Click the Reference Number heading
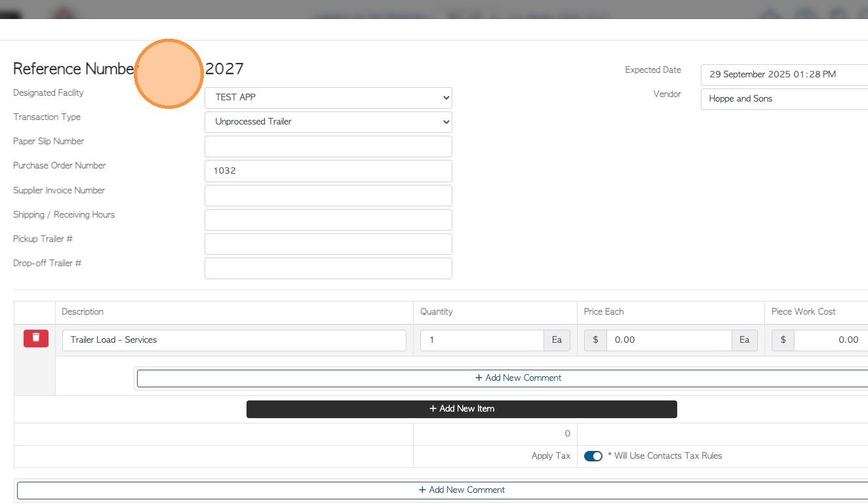This screenshot has height=504, width=868. click(75, 69)
